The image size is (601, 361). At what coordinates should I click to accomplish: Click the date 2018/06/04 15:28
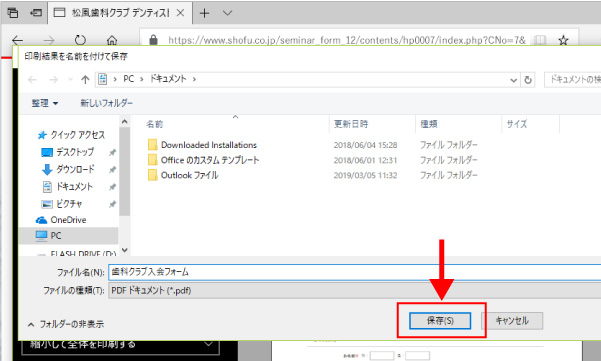click(365, 145)
